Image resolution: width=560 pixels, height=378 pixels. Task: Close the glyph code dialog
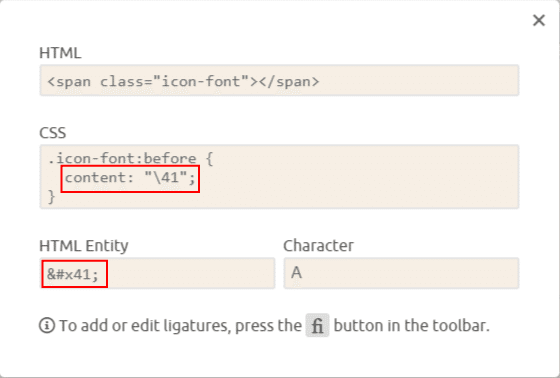pyautogui.click(x=539, y=20)
